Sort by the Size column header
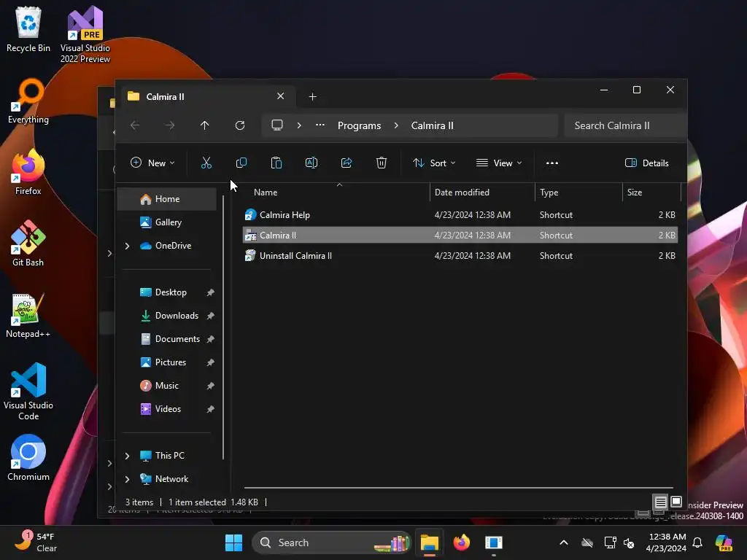 click(651, 192)
